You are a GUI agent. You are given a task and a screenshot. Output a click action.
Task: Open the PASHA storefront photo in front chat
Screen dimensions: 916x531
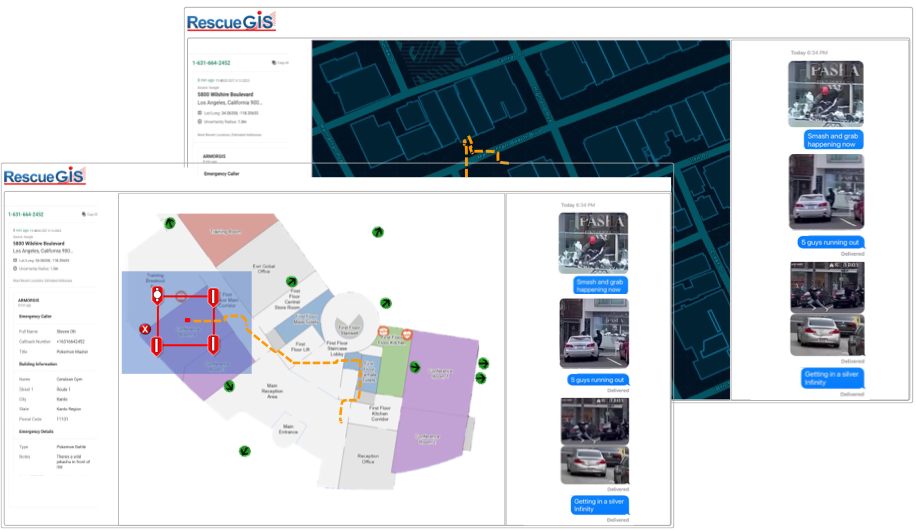point(594,242)
